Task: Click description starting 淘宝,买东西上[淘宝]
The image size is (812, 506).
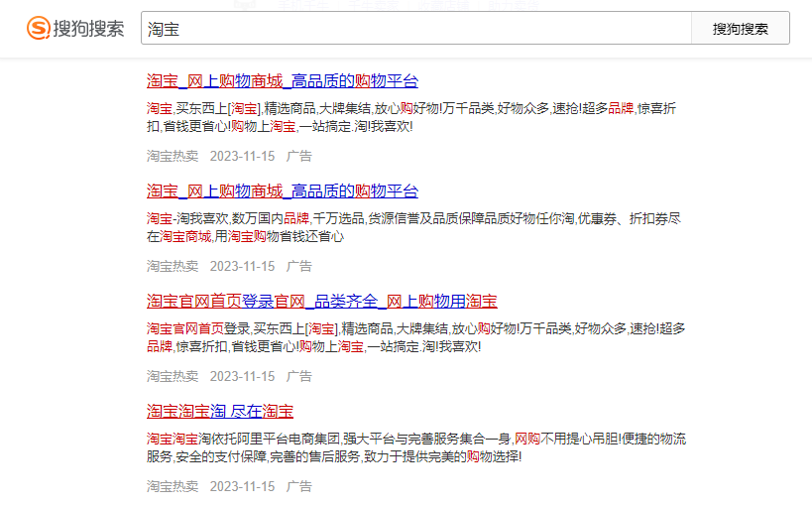Action: pyautogui.click(x=411, y=117)
